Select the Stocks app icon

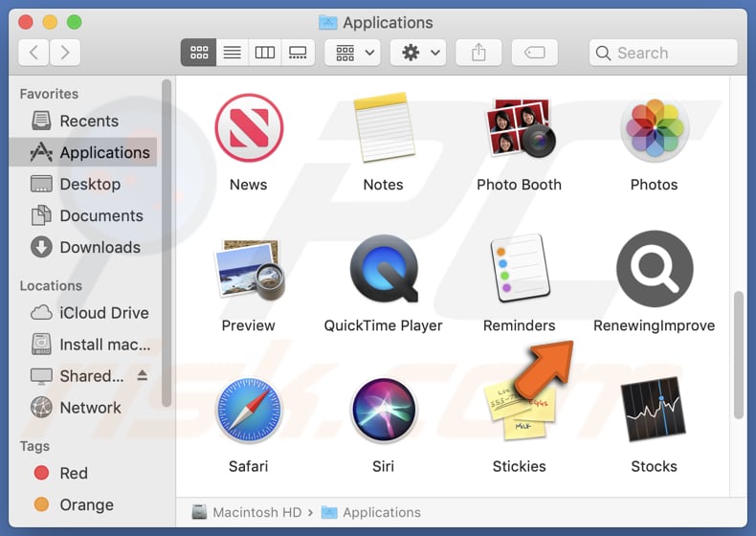tap(655, 410)
